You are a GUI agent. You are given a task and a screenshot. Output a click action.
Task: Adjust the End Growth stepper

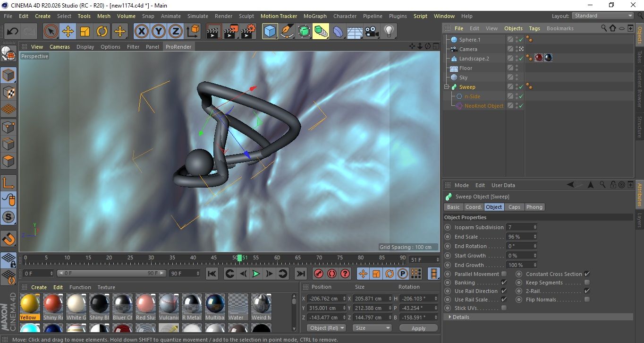click(x=535, y=265)
